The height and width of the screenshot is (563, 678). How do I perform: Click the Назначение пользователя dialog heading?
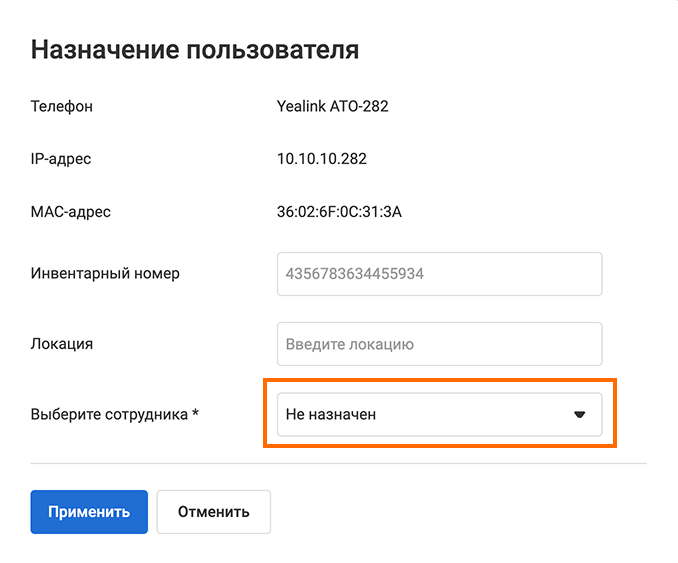195,50
